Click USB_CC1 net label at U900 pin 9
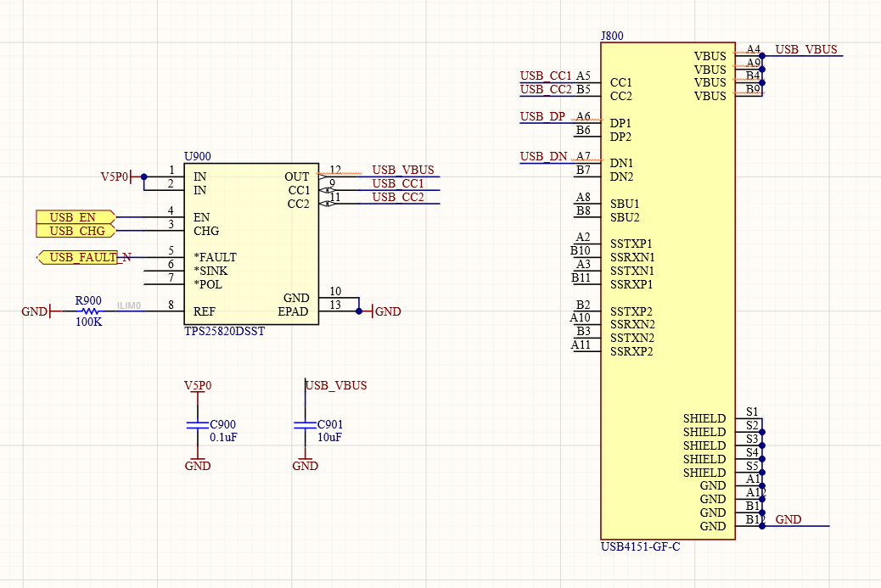This screenshot has height=588, width=881. point(398,183)
